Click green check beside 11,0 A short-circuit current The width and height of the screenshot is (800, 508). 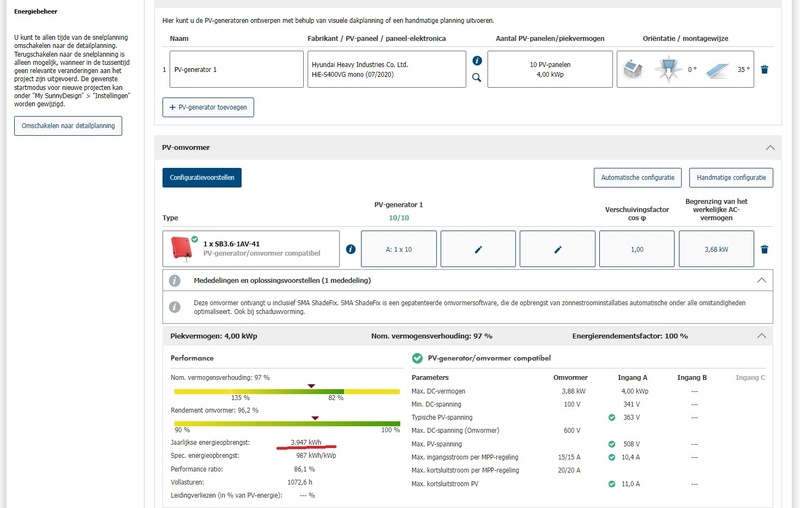[x=612, y=484]
